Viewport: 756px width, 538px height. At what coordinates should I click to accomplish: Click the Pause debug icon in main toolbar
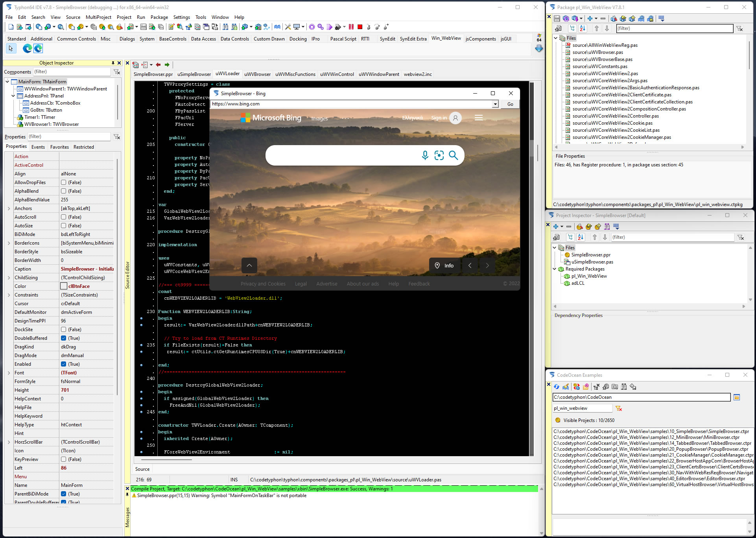pos(351,27)
